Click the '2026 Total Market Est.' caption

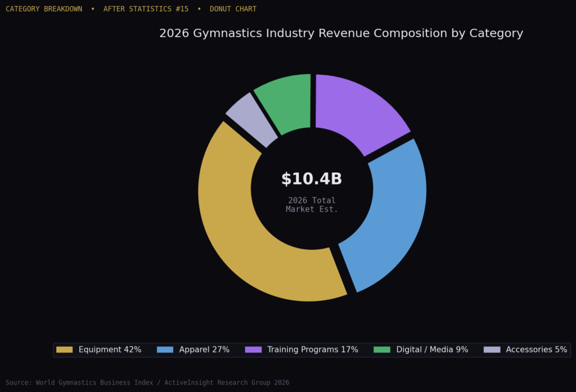pyautogui.click(x=312, y=205)
